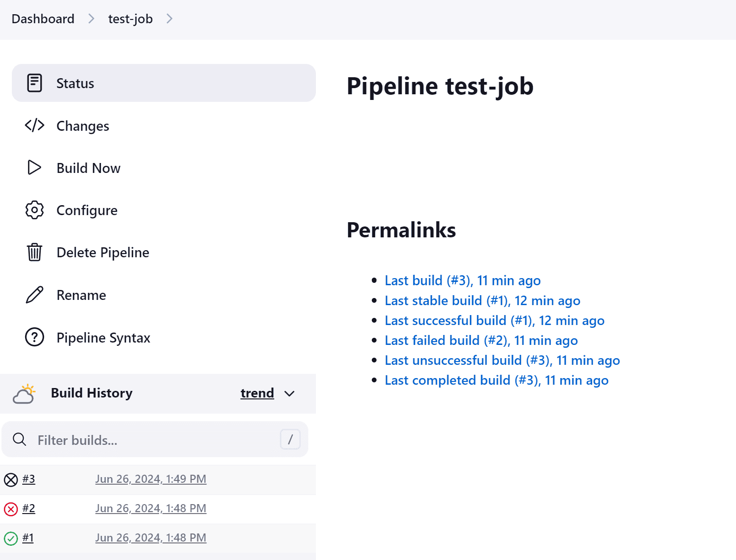Click the Build Now play icon
Viewport: 736px width, 560px height.
click(x=35, y=168)
